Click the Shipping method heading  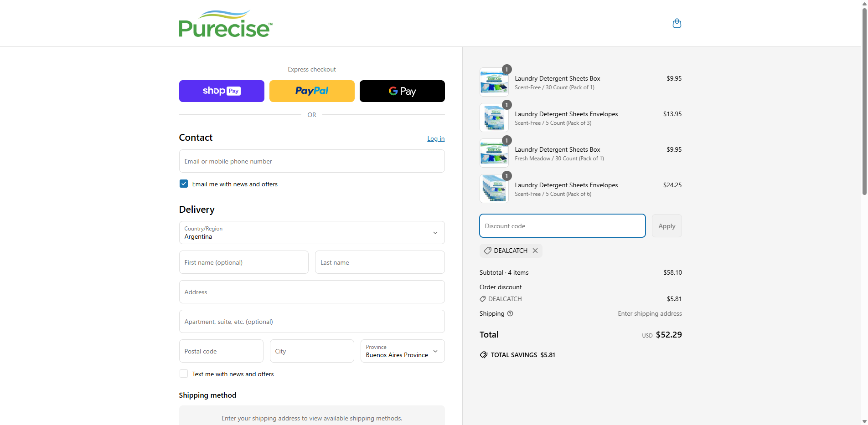pyautogui.click(x=207, y=395)
